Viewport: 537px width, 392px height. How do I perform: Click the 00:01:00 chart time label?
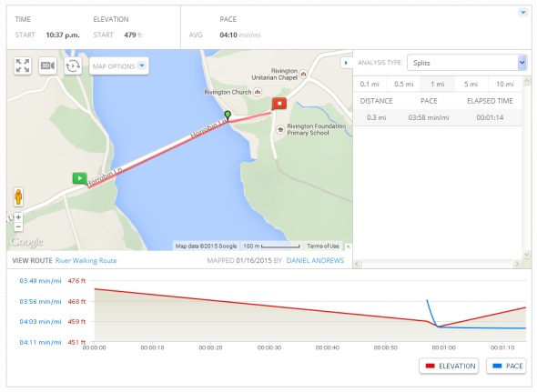[x=443, y=347]
